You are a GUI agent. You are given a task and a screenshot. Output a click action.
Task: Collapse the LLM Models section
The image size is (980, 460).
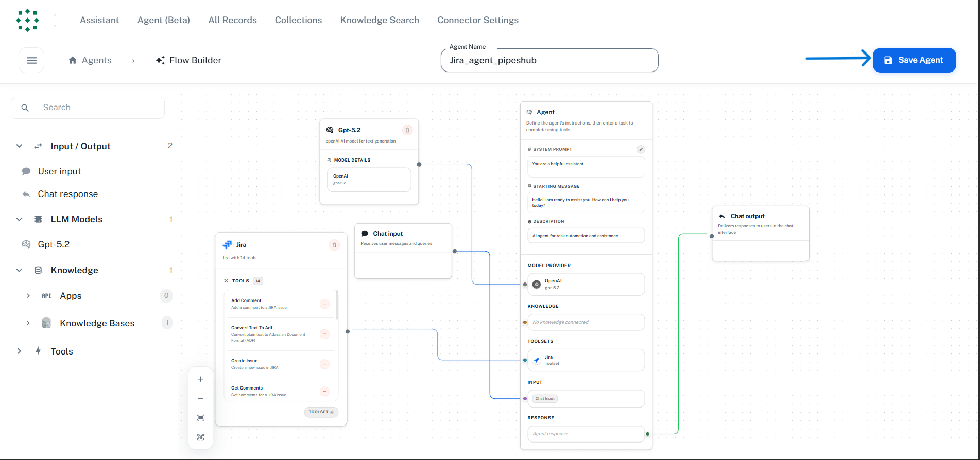tap(19, 219)
